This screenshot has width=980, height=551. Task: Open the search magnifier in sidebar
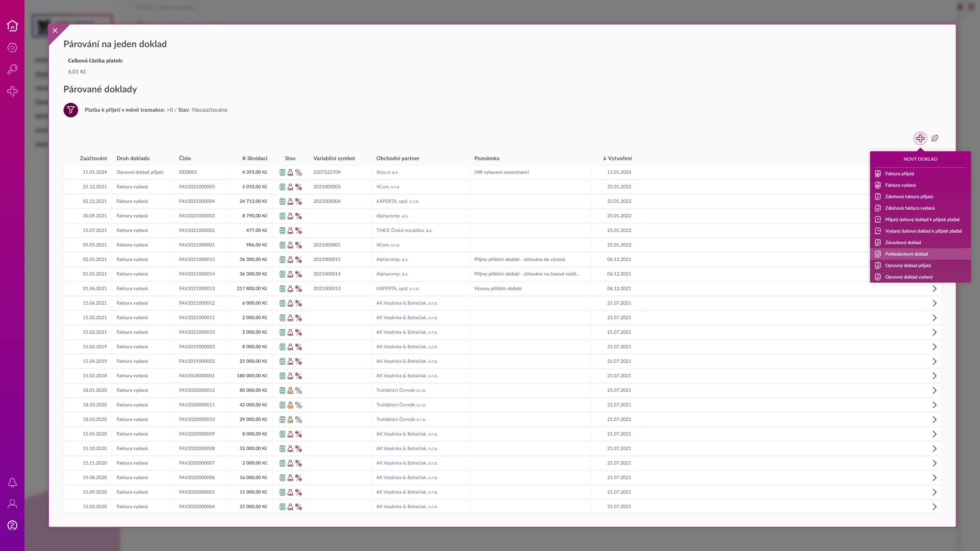coord(12,69)
